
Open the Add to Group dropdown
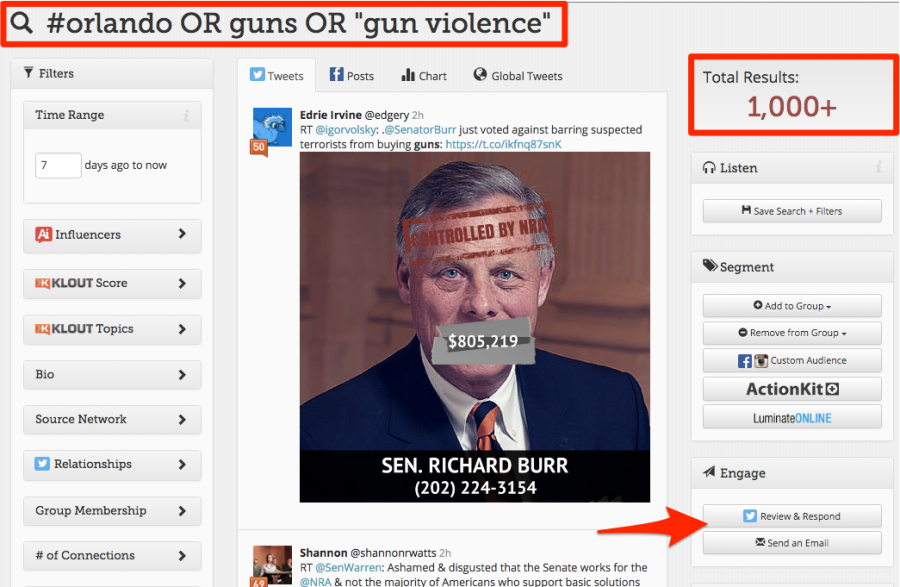(x=792, y=306)
